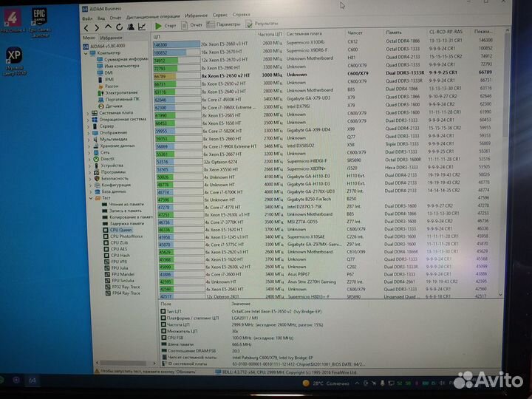Image resolution: width=532 pixels, height=399 pixels.
Task: Open the Справка menu
Action: click(241, 15)
